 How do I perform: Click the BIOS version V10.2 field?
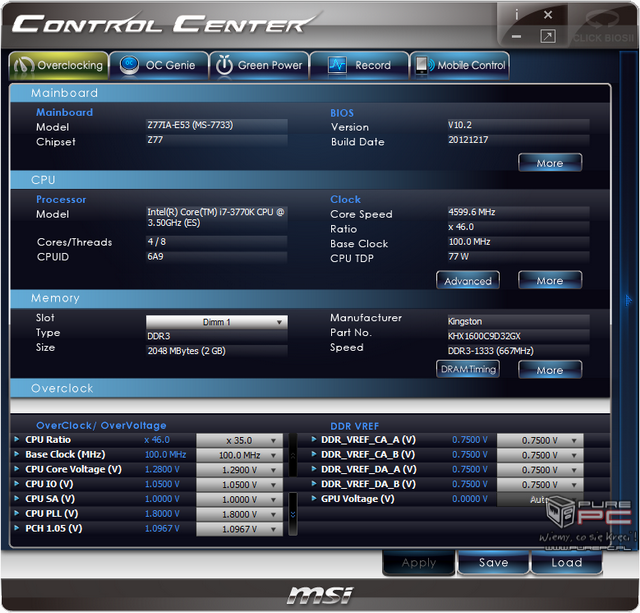click(518, 125)
